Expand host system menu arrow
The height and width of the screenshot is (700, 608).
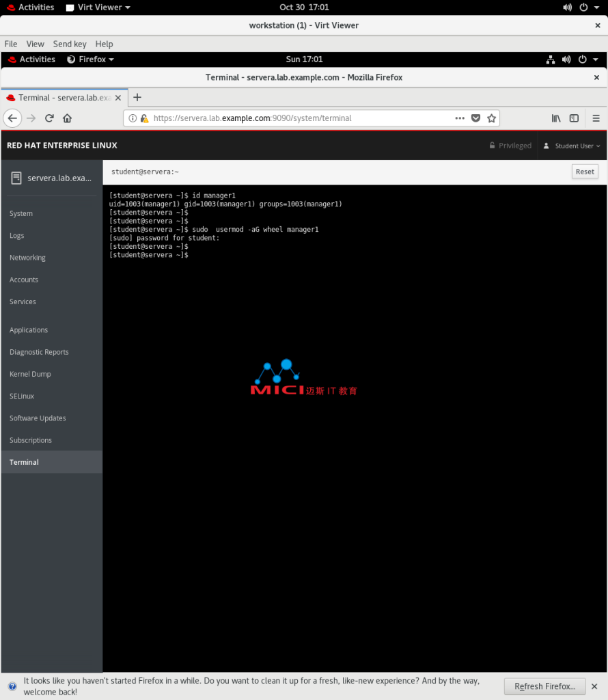click(x=597, y=8)
